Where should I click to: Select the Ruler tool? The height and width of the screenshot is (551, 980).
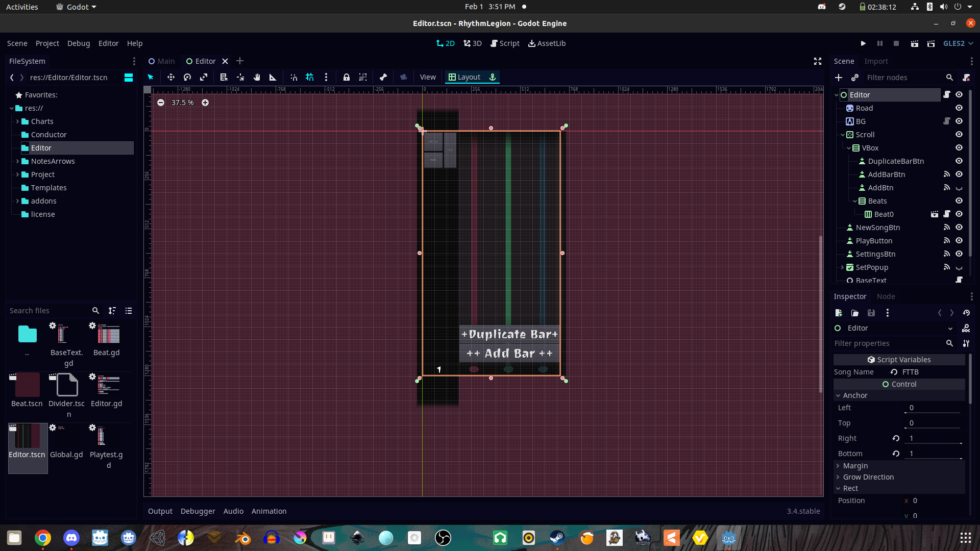point(273,77)
